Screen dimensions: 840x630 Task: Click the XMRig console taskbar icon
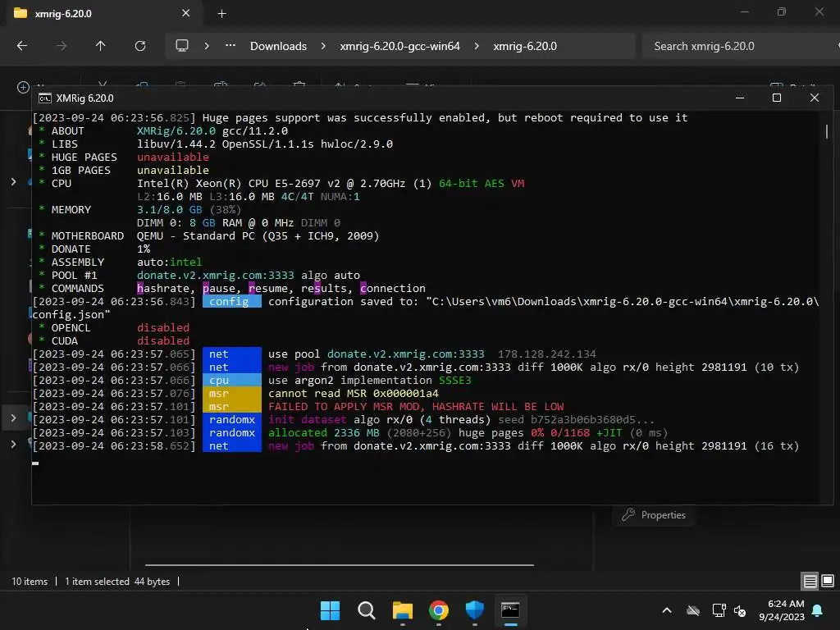(510, 610)
